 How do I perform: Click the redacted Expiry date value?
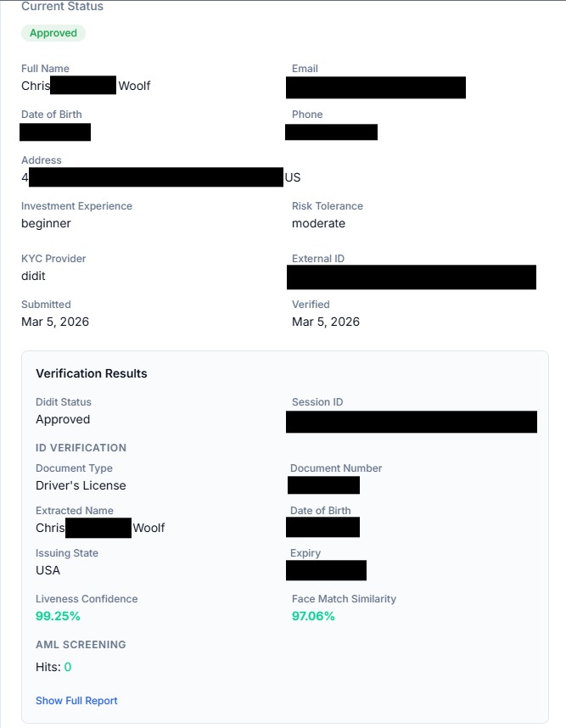coord(326,570)
